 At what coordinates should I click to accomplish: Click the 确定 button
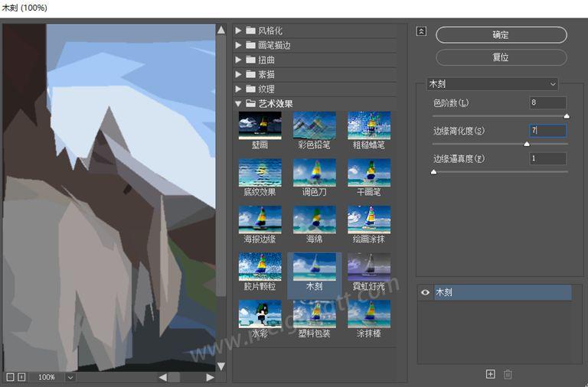[x=501, y=35]
